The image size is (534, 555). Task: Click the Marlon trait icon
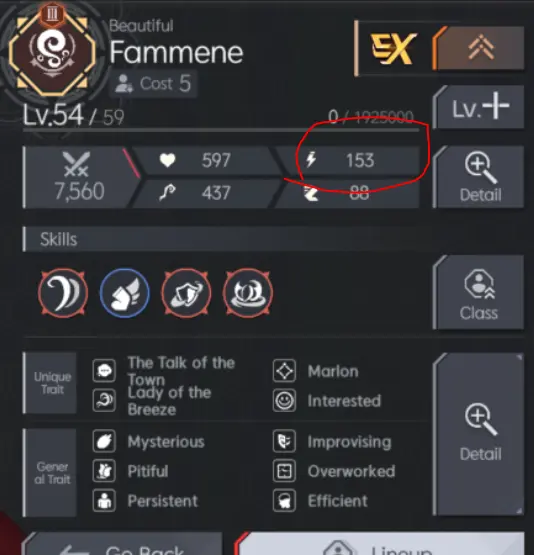click(x=284, y=371)
